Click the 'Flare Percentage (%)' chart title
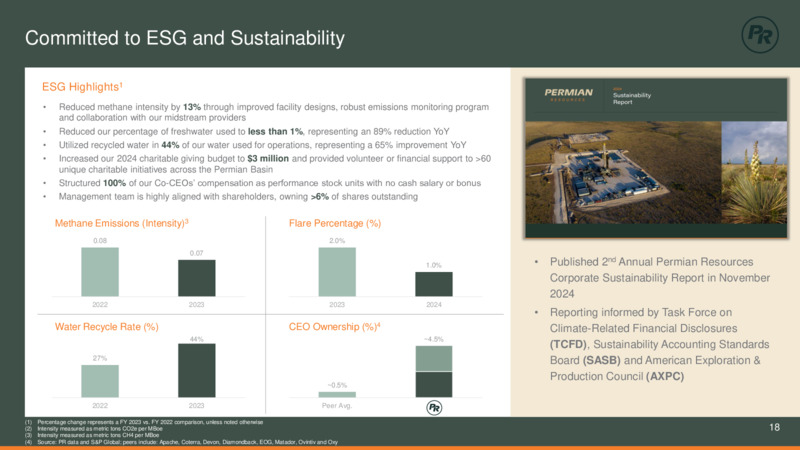Image resolution: width=800 pixels, height=450 pixels. pos(335,223)
